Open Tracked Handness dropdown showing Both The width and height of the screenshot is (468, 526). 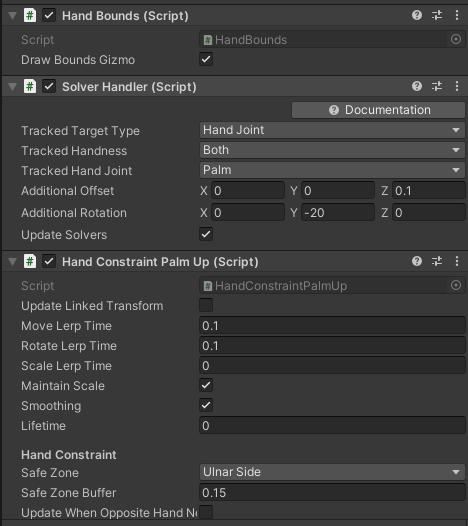click(332, 150)
